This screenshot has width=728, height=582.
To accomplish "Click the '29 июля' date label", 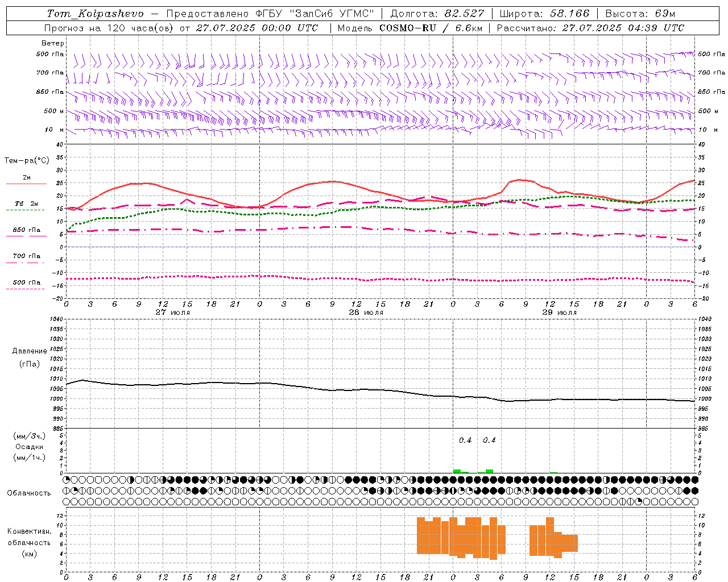I will pyautogui.click(x=560, y=313).
